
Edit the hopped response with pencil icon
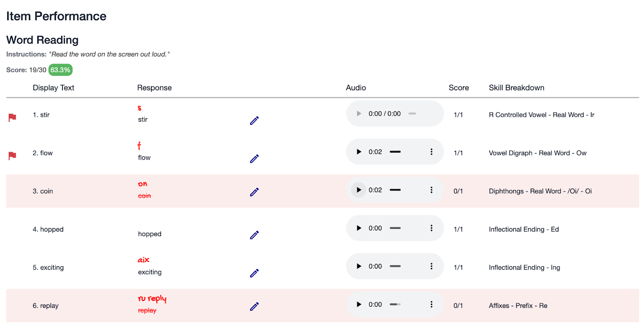point(254,235)
